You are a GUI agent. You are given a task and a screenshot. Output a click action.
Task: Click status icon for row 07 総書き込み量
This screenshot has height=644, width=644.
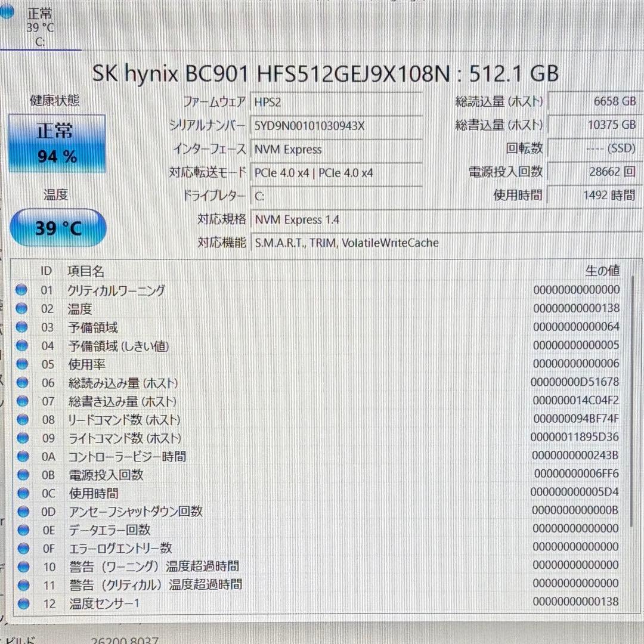tap(22, 401)
